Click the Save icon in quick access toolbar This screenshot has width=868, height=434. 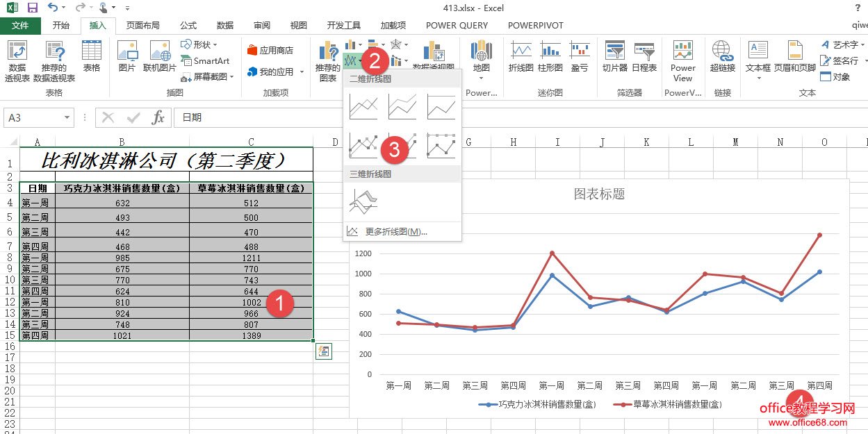(32, 8)
